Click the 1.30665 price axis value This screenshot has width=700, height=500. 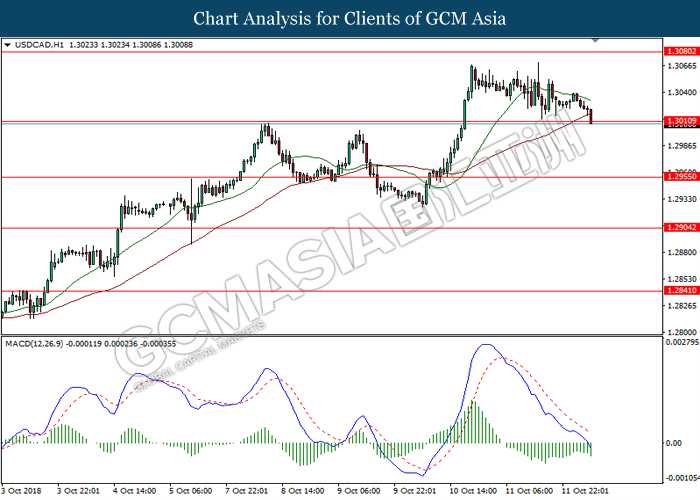682,66
